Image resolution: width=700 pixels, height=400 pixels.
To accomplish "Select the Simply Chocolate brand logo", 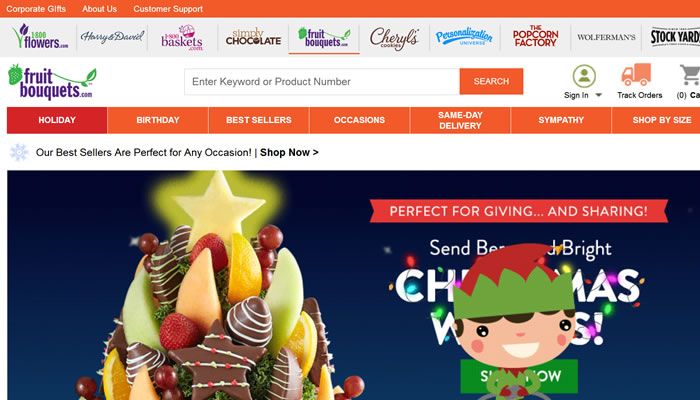I will coord(253,37).
